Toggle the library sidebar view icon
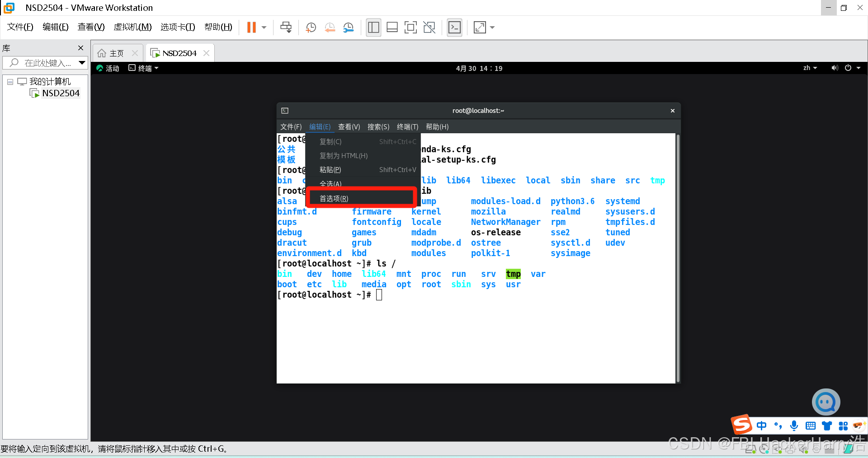The image size is (868, 458). [x=373, y=28]
